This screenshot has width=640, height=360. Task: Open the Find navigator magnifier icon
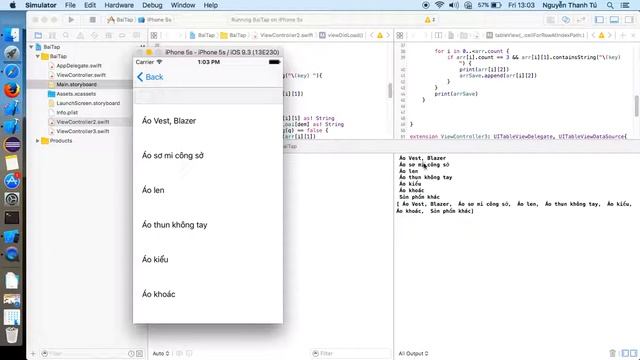pyautogui.click(x=66, y=35)
